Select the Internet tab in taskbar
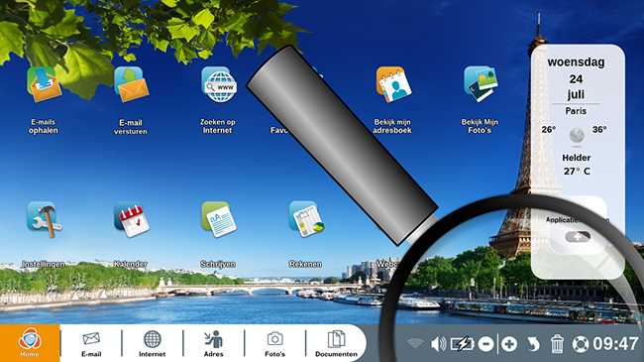This screenshot has width=644, height=362. pyautogui.click(x=153, y=344)
